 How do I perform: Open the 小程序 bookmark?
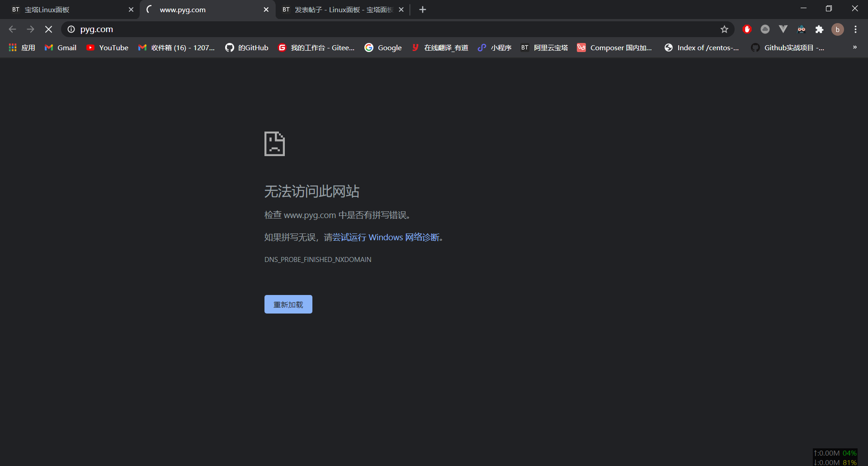point(495,48)
